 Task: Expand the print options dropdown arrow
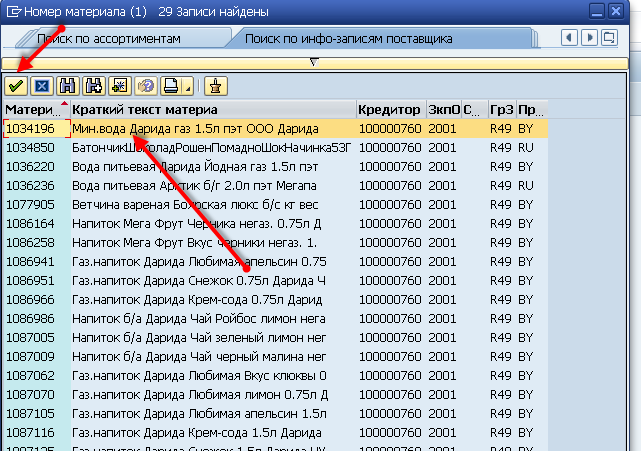(x=188, y=88)
